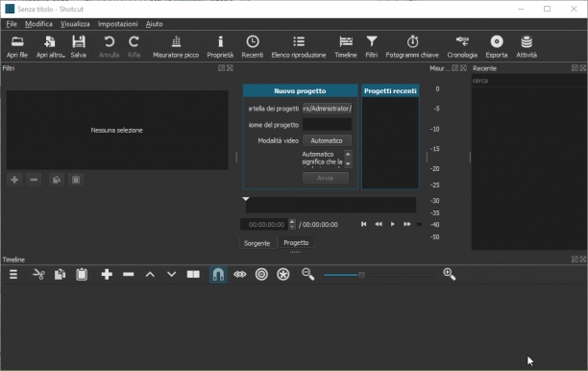Open the Impostazioni menu
Image resolution: width=588 pixels, height=371 pixels.
click(118, 24)
